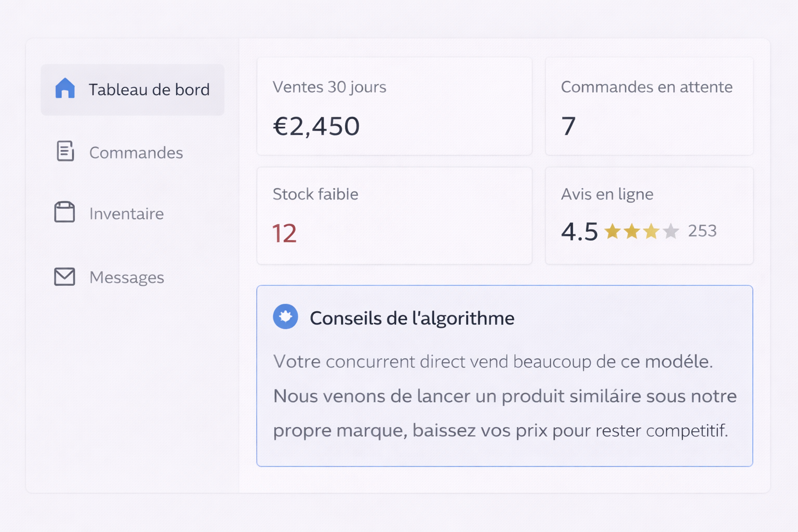Open the Tableau de bord menu item
Image resolution: width=798 pixels, height=532 pixels.
coord(149,89)
